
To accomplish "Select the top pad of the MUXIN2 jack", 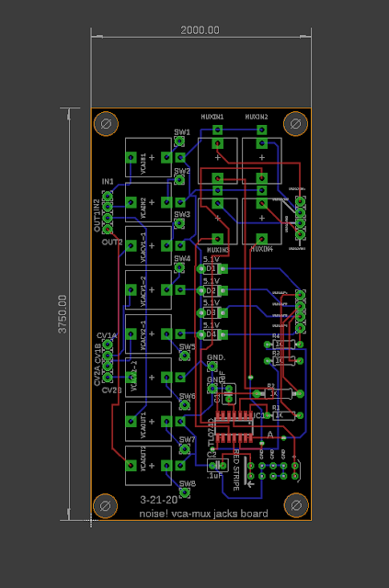I will (262, 130).
